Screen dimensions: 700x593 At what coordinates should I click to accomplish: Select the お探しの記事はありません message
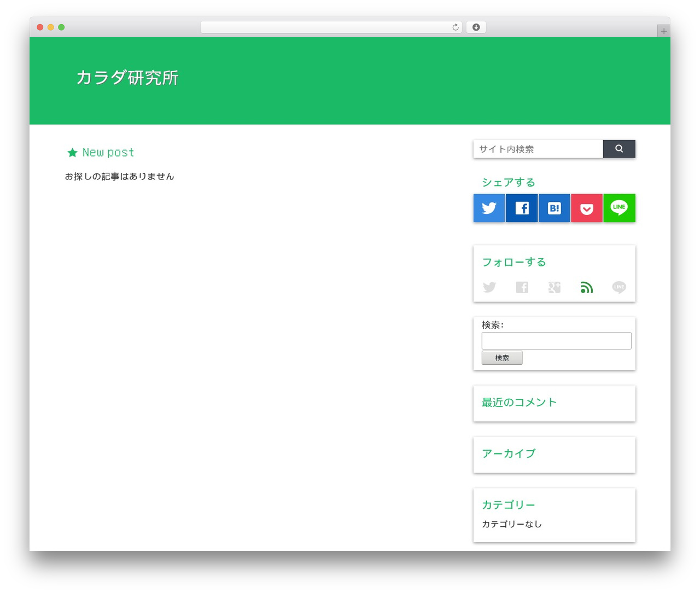[119, 176]
